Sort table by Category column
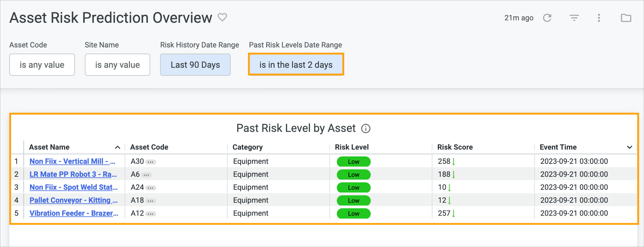 248,147
